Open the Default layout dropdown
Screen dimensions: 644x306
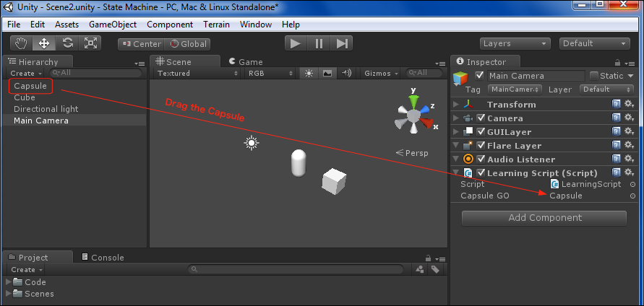[594, 43]
